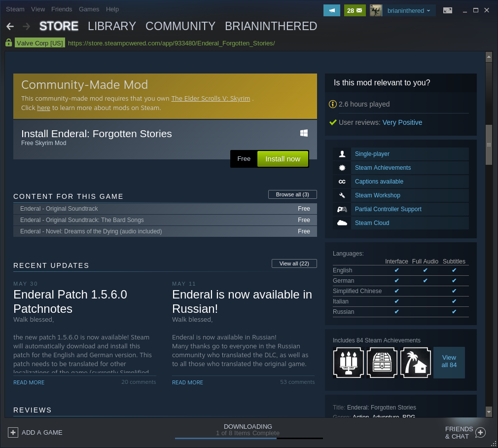Viewport: 498px width, 448px height.
Task: Open The Elder Scrolls V: Skyrim link
Action: [x=211, y=99]
